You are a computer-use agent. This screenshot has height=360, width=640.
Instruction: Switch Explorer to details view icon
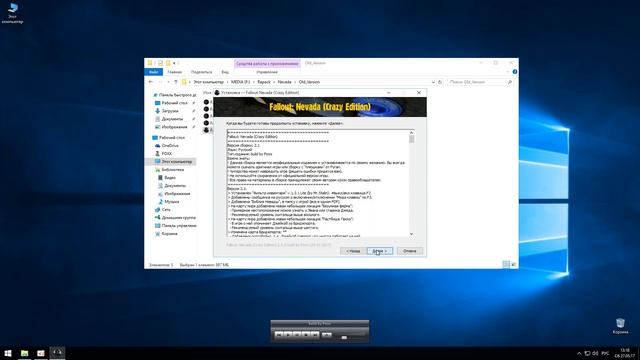(x=506, y=264)
